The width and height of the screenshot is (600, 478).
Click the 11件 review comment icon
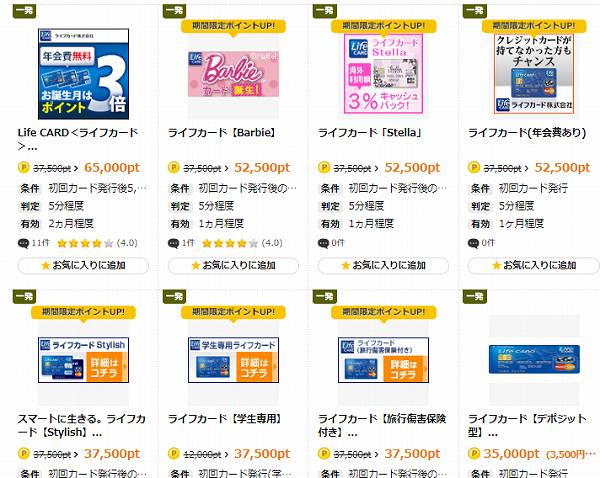[x=23, y=243]
